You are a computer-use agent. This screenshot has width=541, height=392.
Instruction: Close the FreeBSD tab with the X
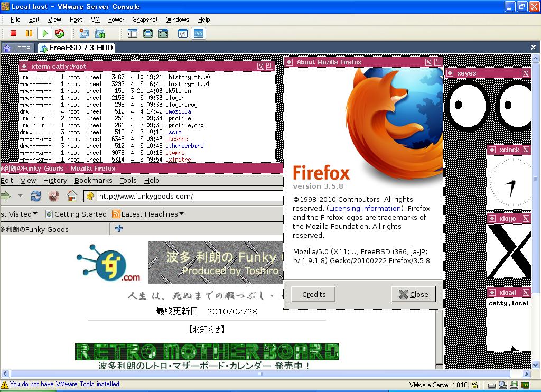(534, 47)
